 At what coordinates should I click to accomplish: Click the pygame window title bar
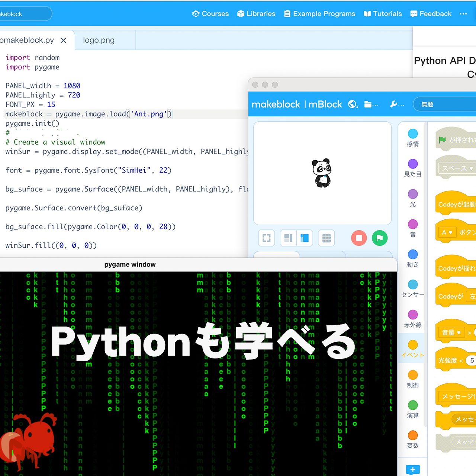pos(199,264)
